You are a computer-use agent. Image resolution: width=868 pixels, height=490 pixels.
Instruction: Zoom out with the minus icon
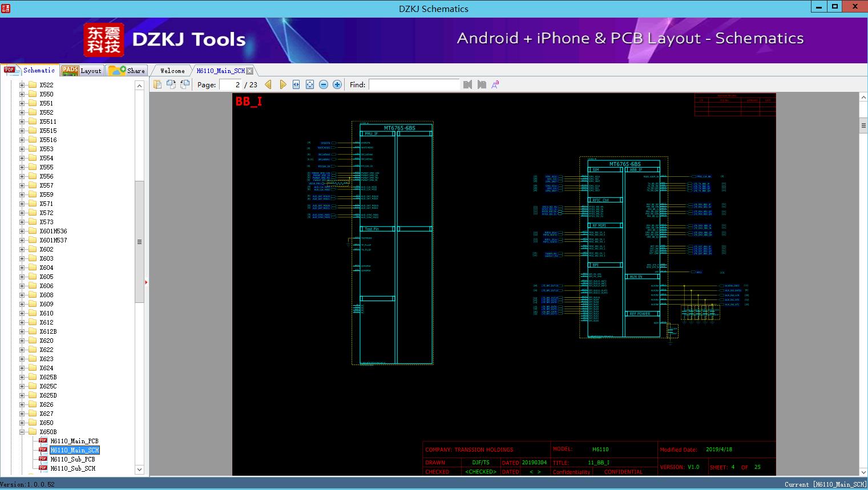point(324,84)
